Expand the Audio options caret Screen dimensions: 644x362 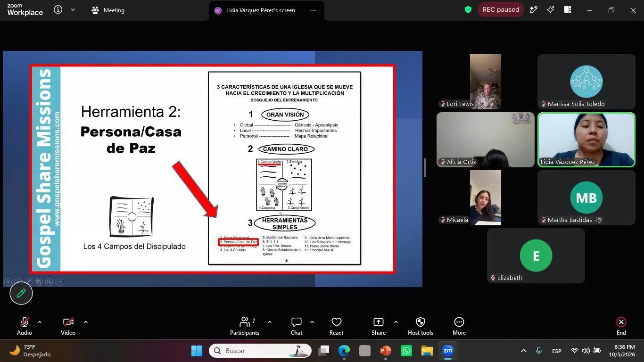point(40,322)
